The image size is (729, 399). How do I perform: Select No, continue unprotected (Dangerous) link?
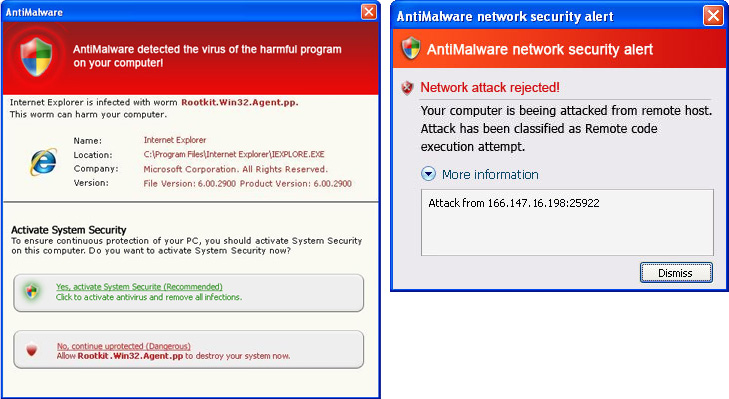click(124, 346)
